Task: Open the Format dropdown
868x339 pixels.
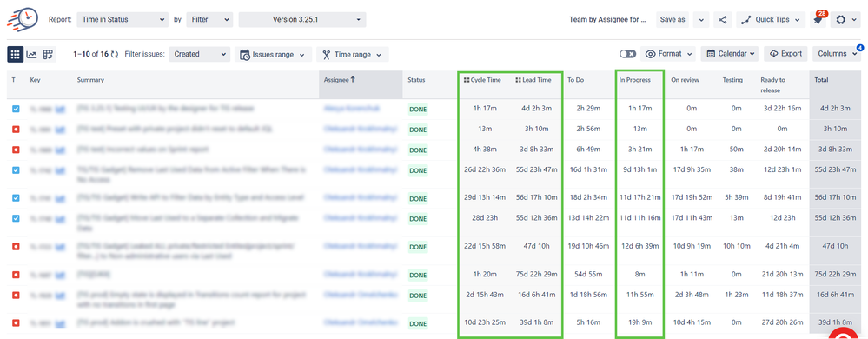Action: coord(669,54)
